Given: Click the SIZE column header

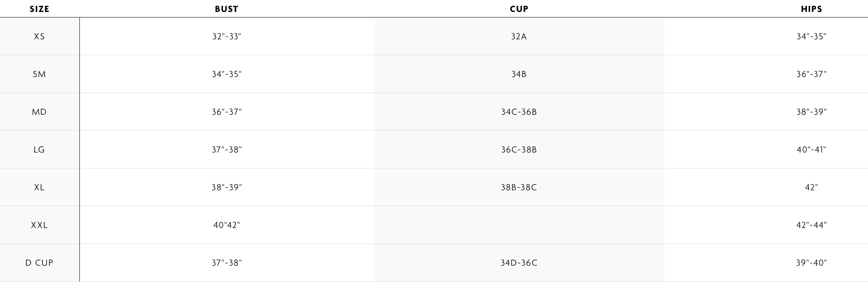Looking at the screenshot, I should 39,9.
